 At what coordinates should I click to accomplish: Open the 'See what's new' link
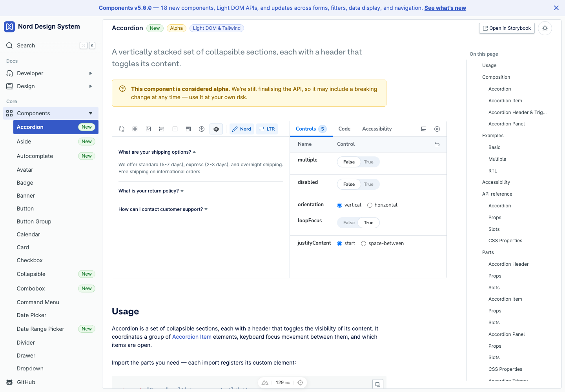tap(445, 8)
